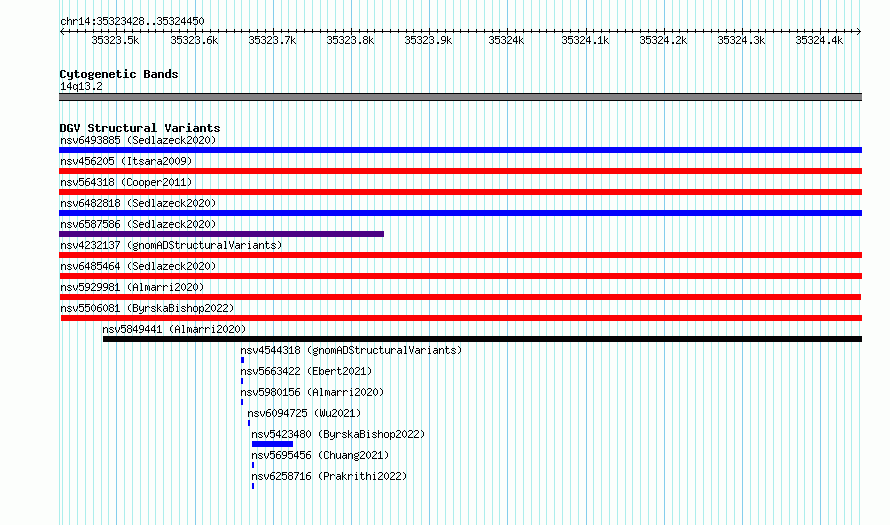The height and width of the screenshot is (525, 890).
Task: Select the gray 14q13.2 cytogenetic band bar
Action: point(460,97)
